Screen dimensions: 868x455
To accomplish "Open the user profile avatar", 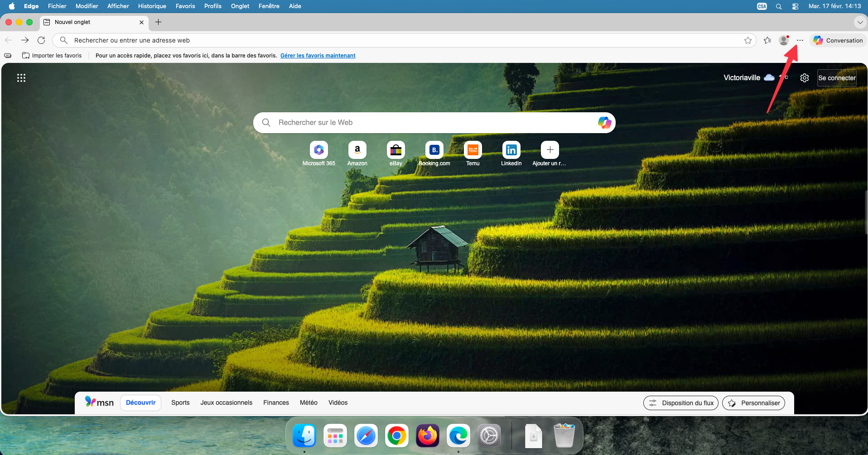I will tap(784, 40).
